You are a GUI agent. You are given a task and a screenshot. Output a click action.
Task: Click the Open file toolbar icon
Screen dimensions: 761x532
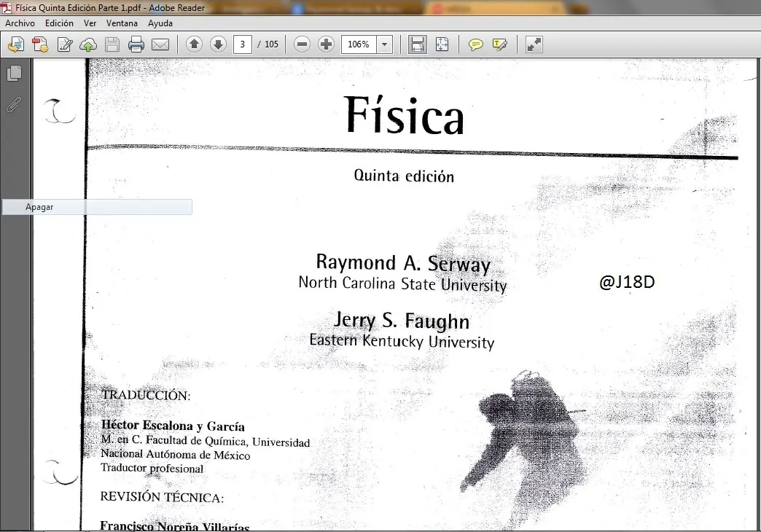tap(15, 44)
